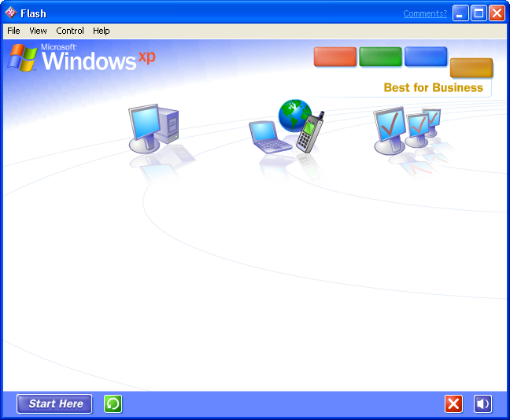Click the Start Here button
The image size is (510, 420).
[x=54, y=403]
